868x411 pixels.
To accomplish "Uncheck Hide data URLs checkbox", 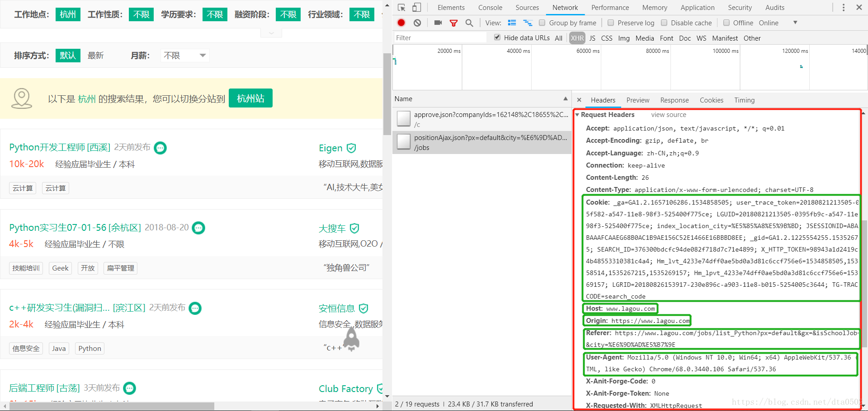I will tap(497, 37).
